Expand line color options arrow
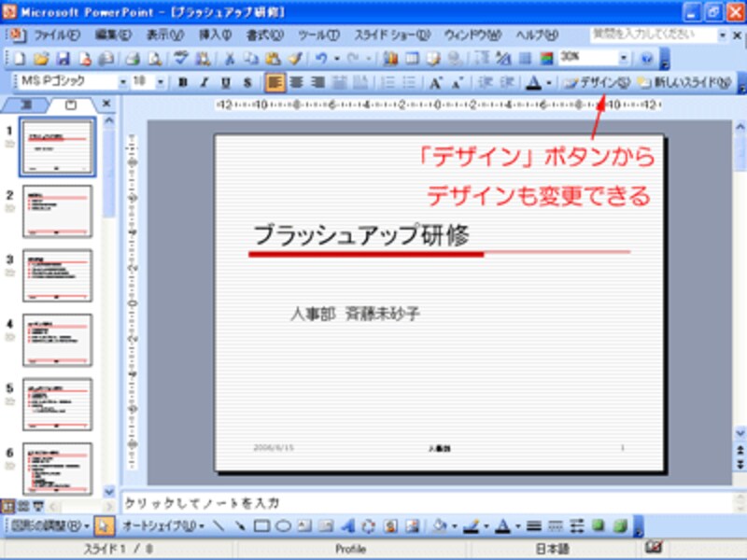The image size is (747, 560). coord(486,525)
